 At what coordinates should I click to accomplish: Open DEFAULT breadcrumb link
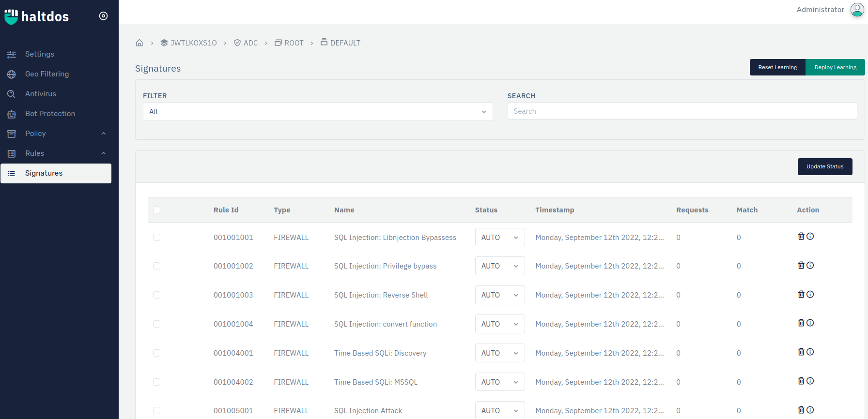[341, 43]
